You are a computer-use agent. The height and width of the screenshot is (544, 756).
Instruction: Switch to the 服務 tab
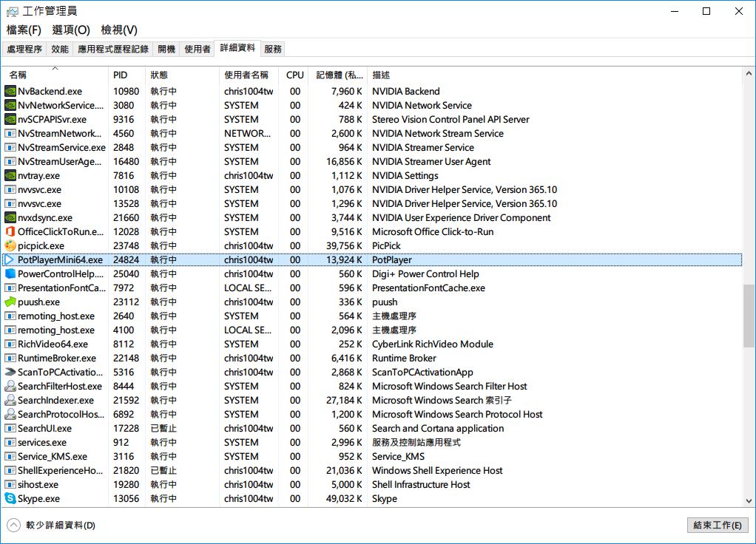[x=273, y=49]
